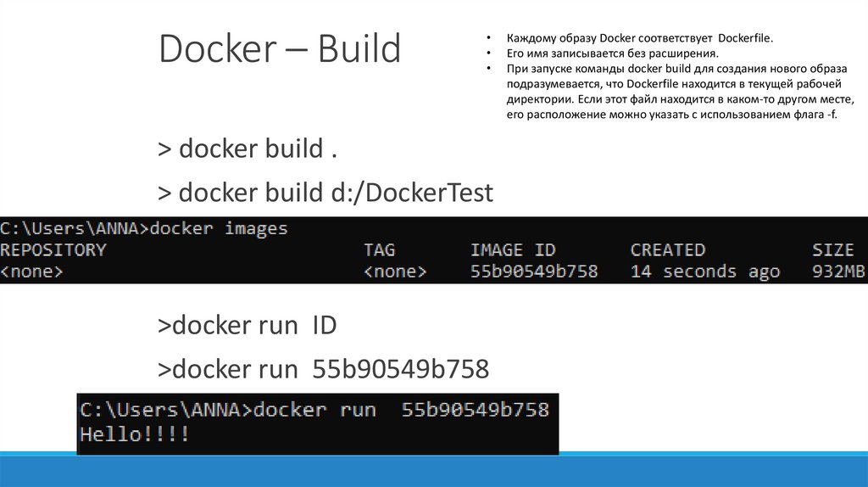868x487 pixels.
Task: Click ">docker run 55b90549b758" slide text
Action: [x=323, y=370]
